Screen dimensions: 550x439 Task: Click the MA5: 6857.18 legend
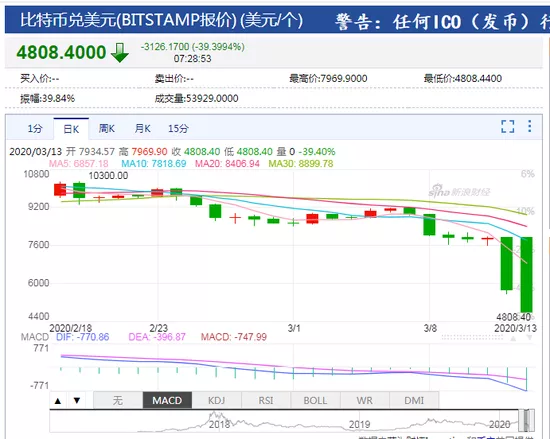click(x=79, y=164)
